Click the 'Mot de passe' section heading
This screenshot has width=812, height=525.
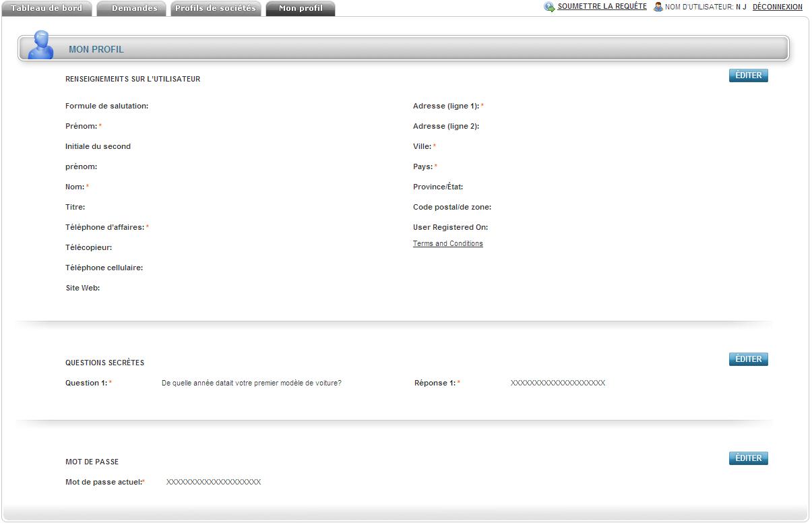[x=92, y=462]
